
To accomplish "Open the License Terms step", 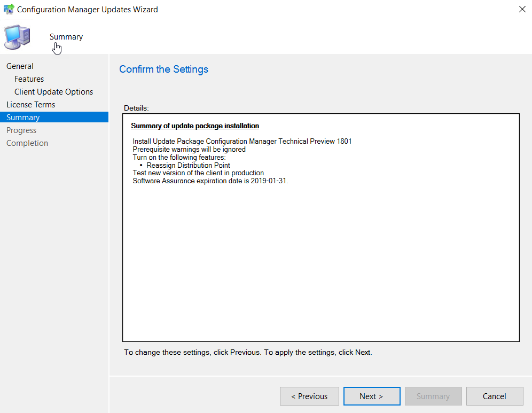I will pos(30,105).
